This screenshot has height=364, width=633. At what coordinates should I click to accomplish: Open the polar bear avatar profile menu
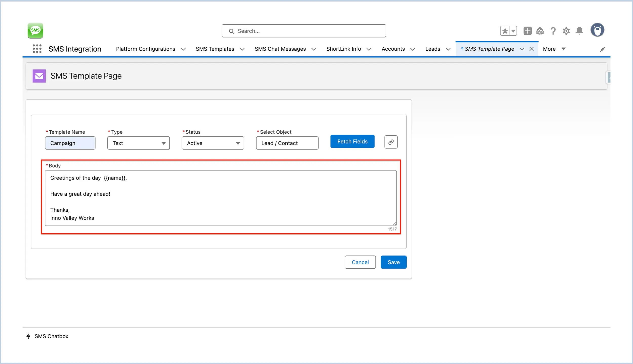point(597,30)
